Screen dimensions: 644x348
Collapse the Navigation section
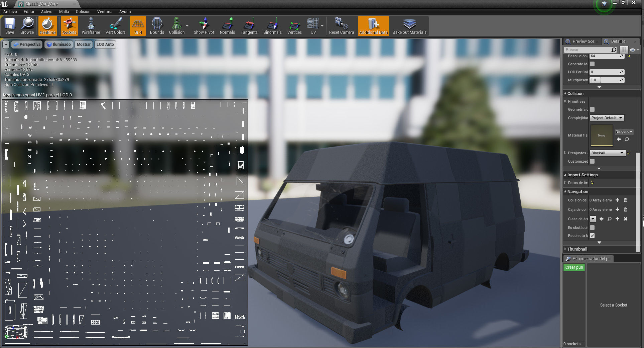(565, 191)
